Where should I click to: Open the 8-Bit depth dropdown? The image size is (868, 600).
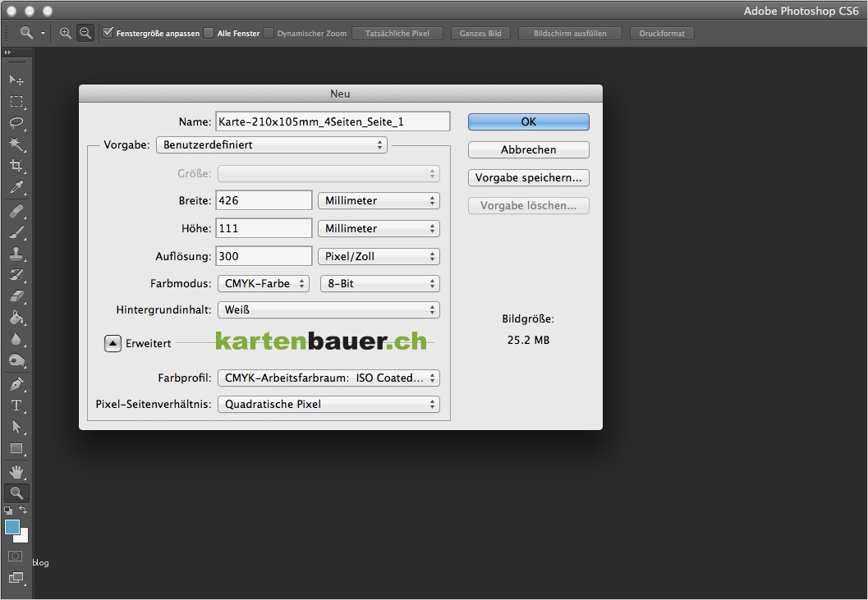(x=380, y=283)
